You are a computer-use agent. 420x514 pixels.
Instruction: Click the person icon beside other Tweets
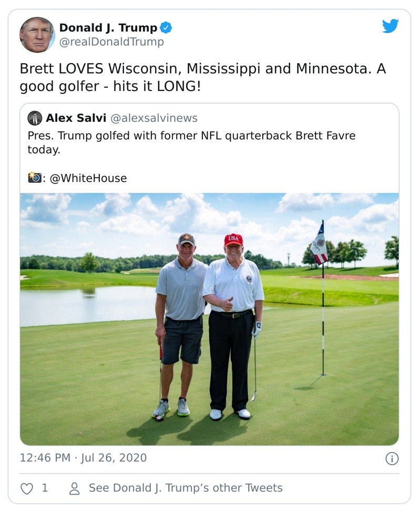coord(75,488)
